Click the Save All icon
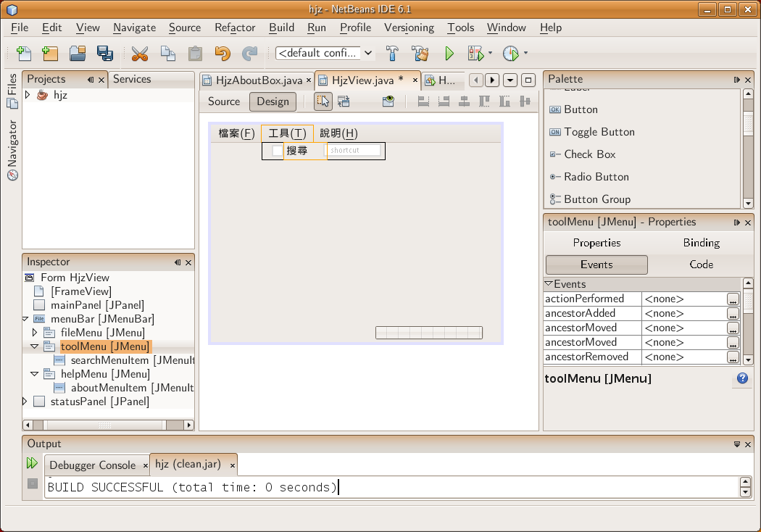The width and height of the screenshot is (761, 532). (x=104, y=53)
